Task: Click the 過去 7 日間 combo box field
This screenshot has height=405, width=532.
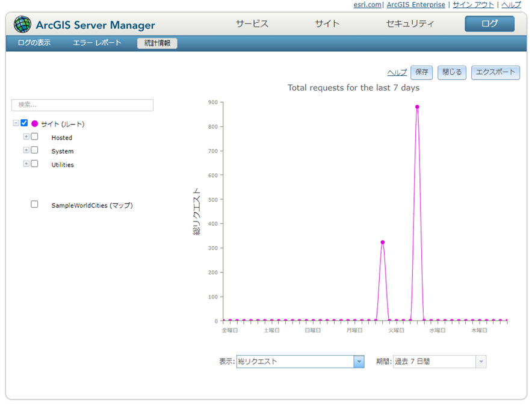Action: click(435, 362)
